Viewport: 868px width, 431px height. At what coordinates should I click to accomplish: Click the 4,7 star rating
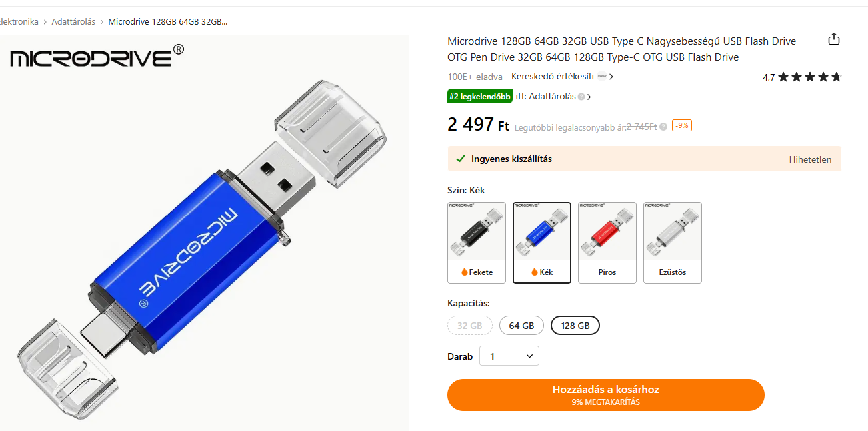pyautogui.click(x=802, y=77)
